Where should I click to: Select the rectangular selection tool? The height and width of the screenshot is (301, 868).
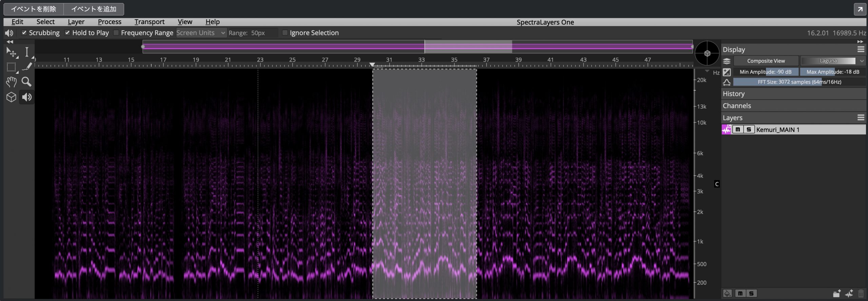(11, 67)
